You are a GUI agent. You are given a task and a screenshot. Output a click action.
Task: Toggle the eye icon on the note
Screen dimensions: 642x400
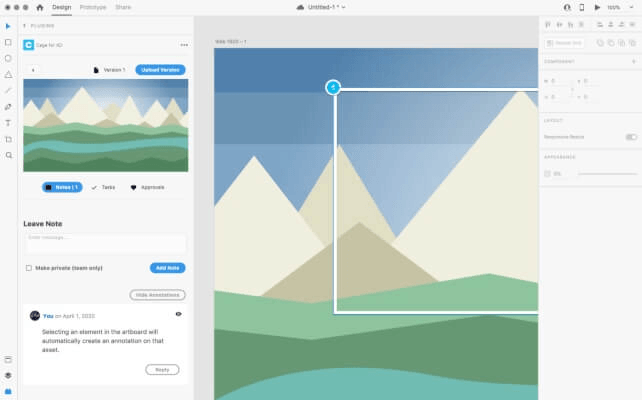(179, 314)
